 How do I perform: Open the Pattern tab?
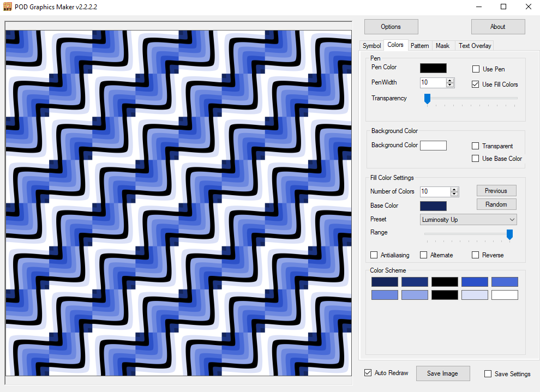[420, 46]
